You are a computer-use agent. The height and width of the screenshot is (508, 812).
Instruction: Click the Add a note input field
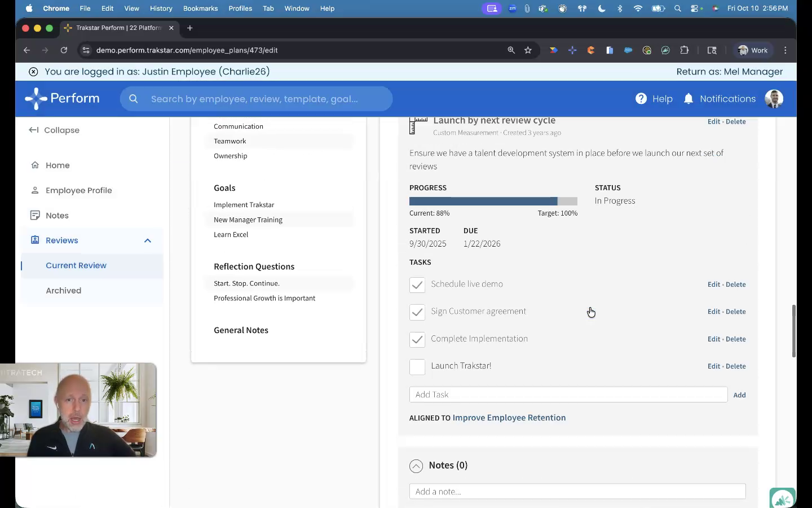(577, 492)
